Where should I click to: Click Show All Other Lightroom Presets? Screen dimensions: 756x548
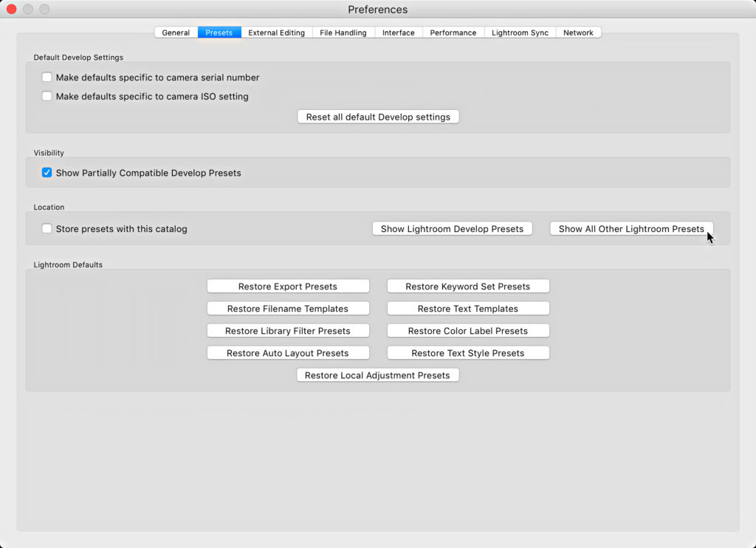coord(631,229)
